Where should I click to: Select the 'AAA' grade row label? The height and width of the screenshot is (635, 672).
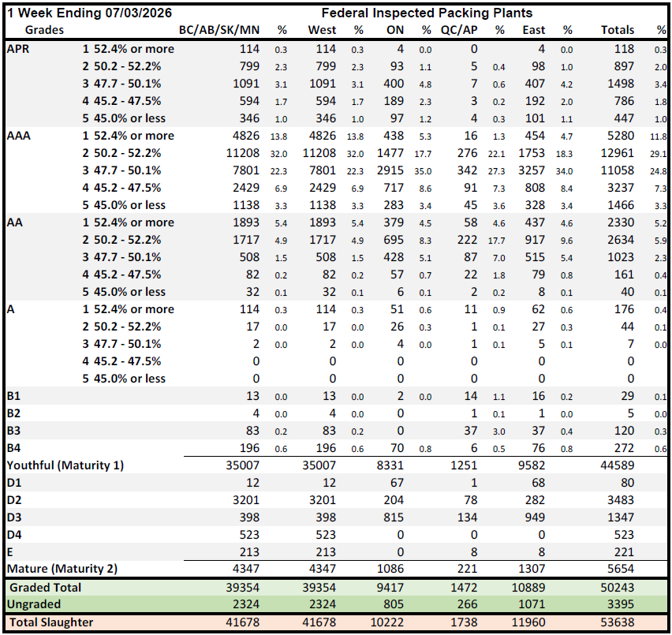pos(19,136)
